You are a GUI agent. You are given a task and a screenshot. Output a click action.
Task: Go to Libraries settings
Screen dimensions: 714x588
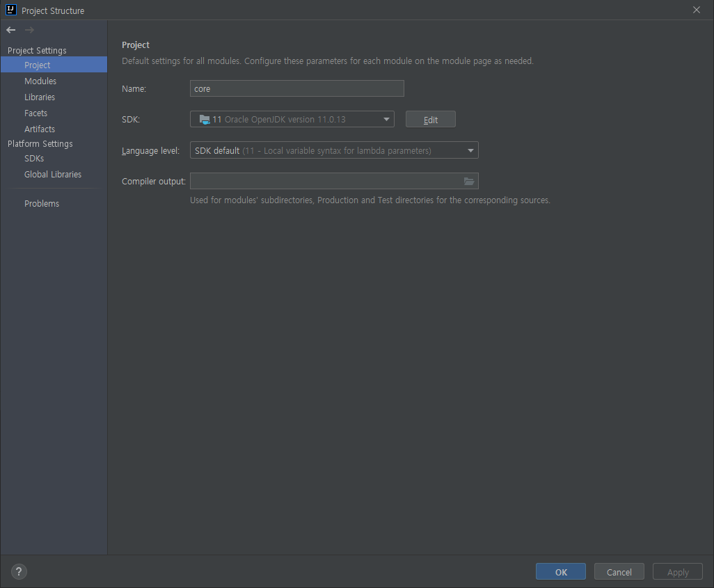pyautogui.click(x=54, y=97)
